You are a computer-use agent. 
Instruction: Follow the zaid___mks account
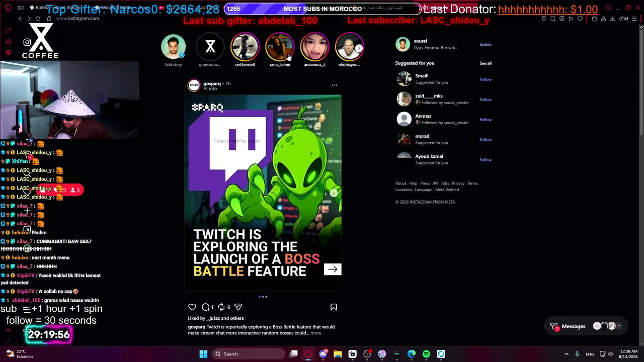pyautogui.click(x=485, y=100)
